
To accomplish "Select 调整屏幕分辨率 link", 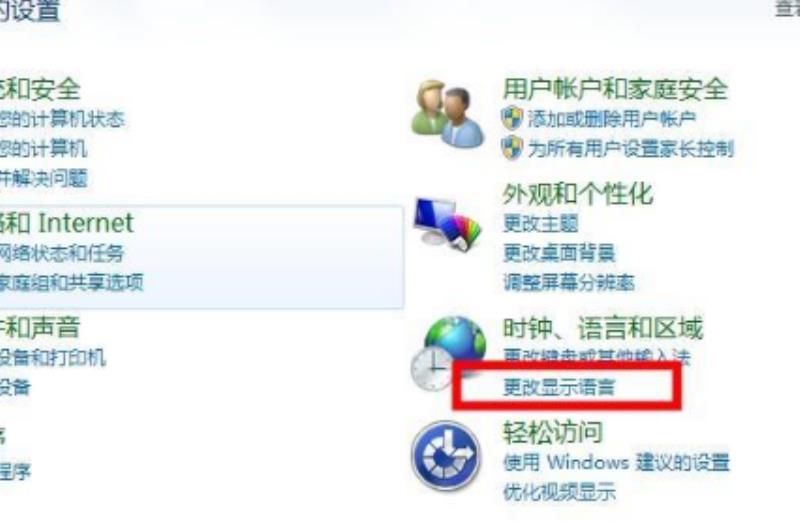I will pos(569,282).
